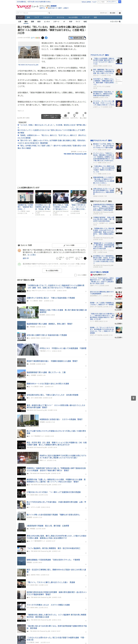Viewport: 138px width, 644px height.
Task: Open article 強盗致傷容疑で男2人逮捕 倉庫侵入
Action: click(50, 324)
